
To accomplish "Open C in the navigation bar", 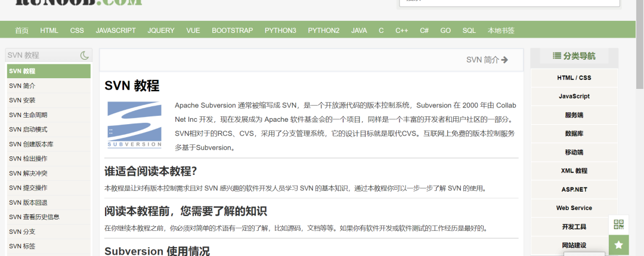I will click(x=381, y=30).
